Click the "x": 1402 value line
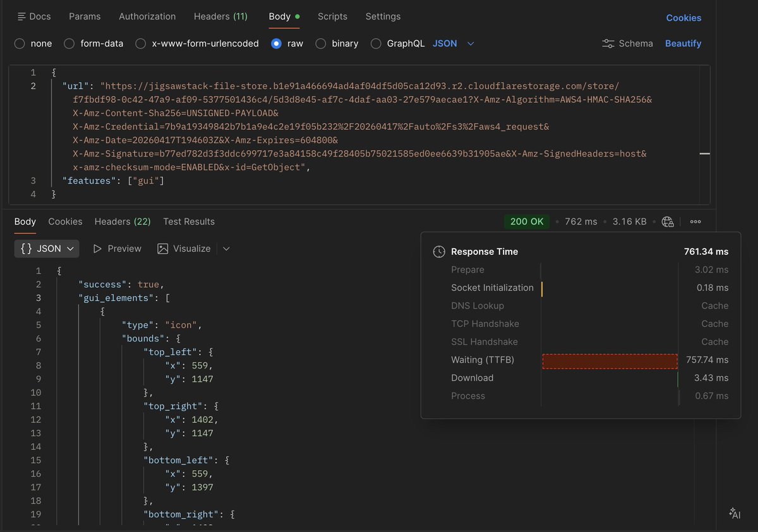 (191, 420)
